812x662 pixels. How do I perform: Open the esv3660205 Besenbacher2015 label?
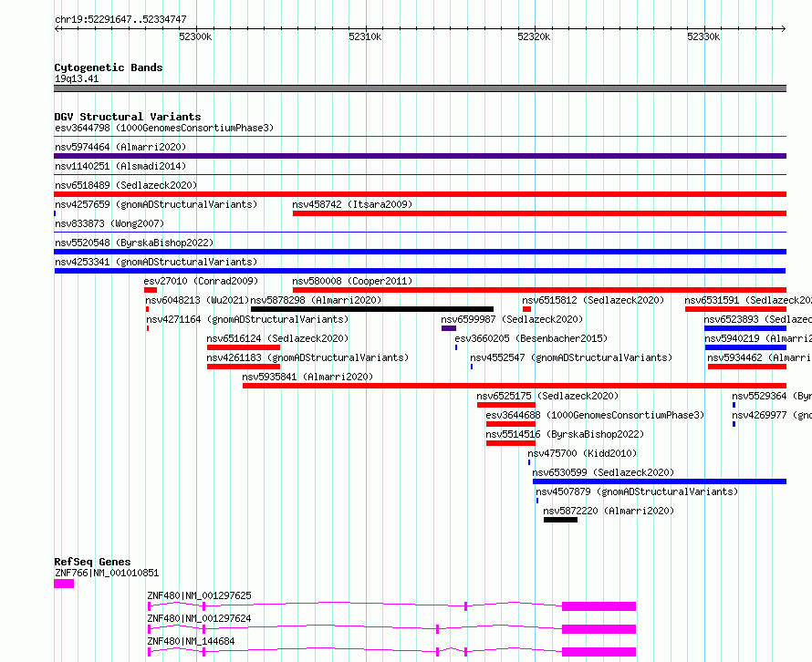coord(531,338)
